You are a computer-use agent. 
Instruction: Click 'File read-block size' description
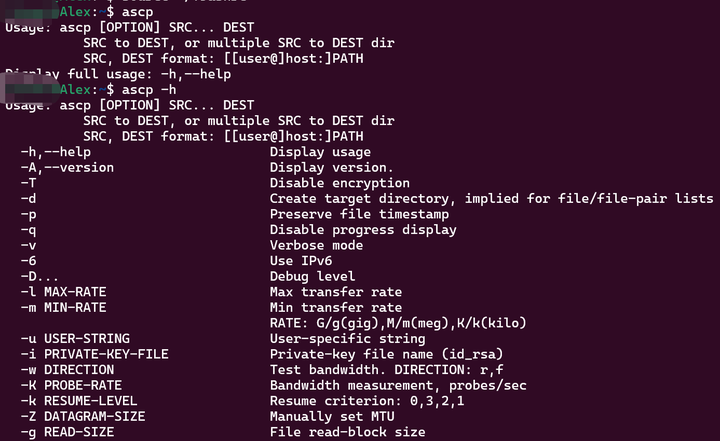(348, 432)
